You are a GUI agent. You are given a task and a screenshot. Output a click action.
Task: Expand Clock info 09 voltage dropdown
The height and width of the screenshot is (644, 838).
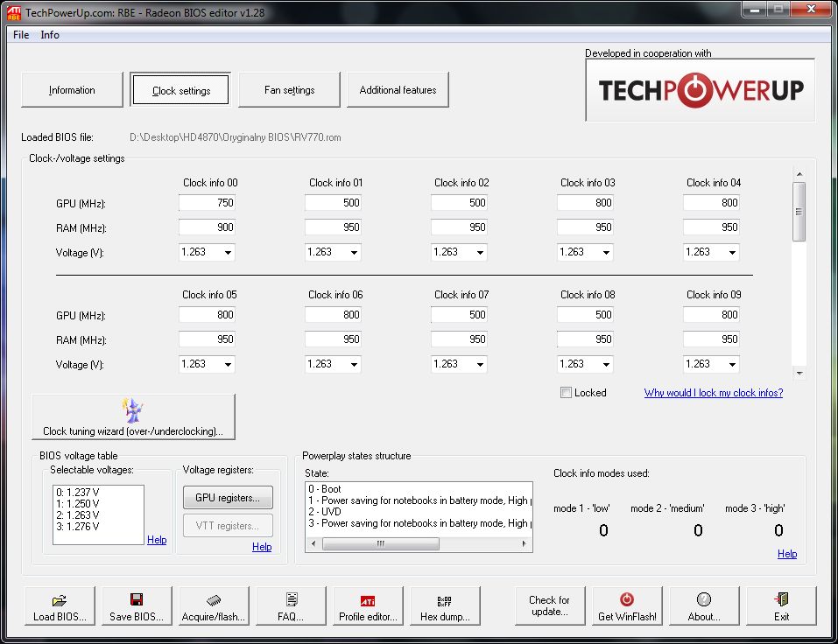click(x=733, y=364)
